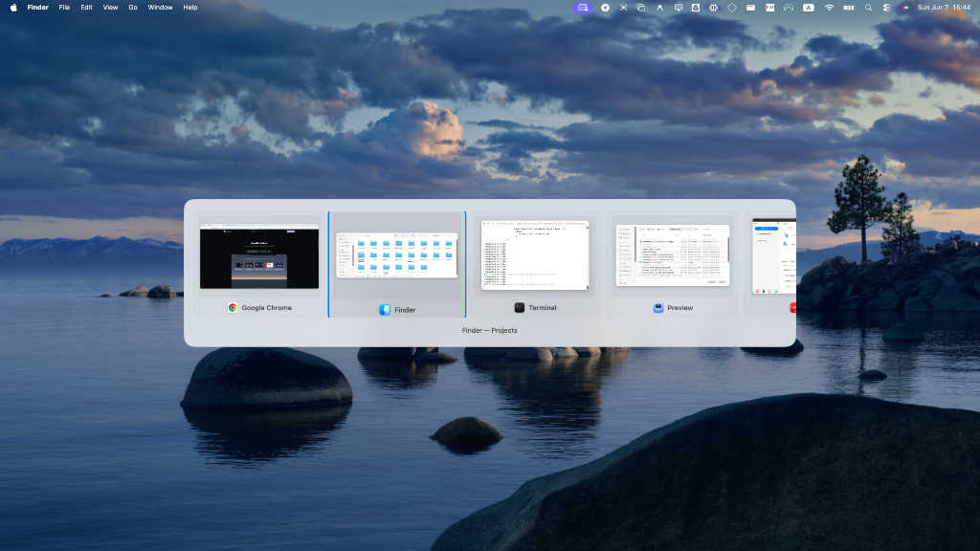Open the input source A menu
Image resolution: width=980 pixels, height=551 pixels.
click(x=808, y=8)
